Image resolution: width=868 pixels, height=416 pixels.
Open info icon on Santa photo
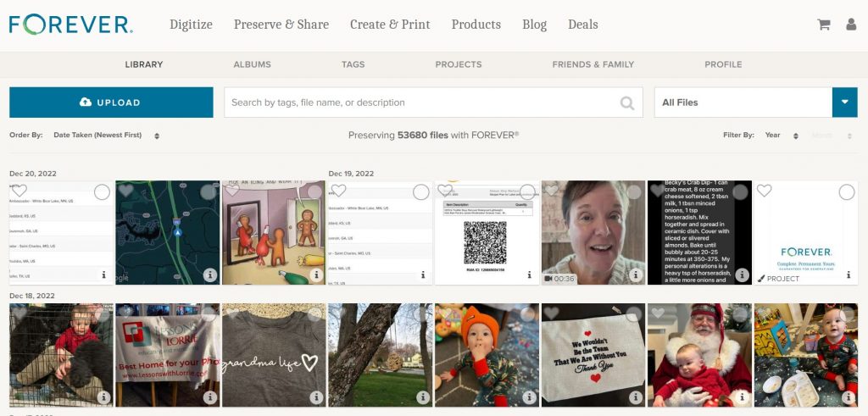[x=743, y=397]
